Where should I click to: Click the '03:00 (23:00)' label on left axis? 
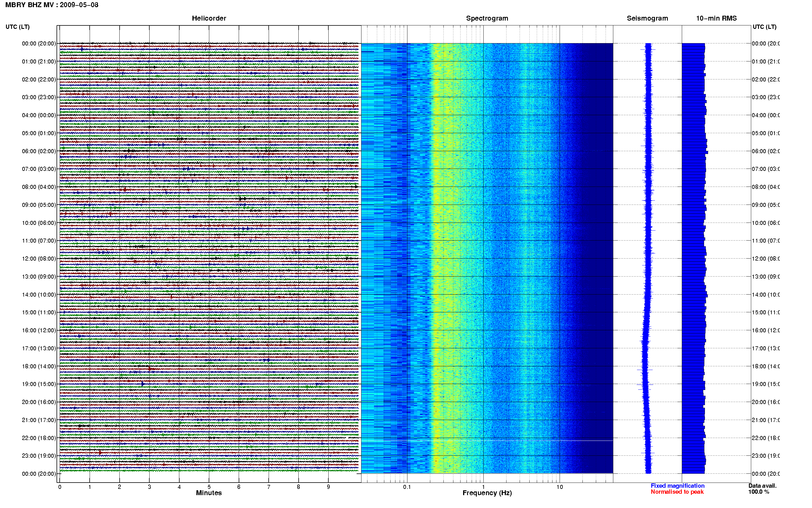39,97
